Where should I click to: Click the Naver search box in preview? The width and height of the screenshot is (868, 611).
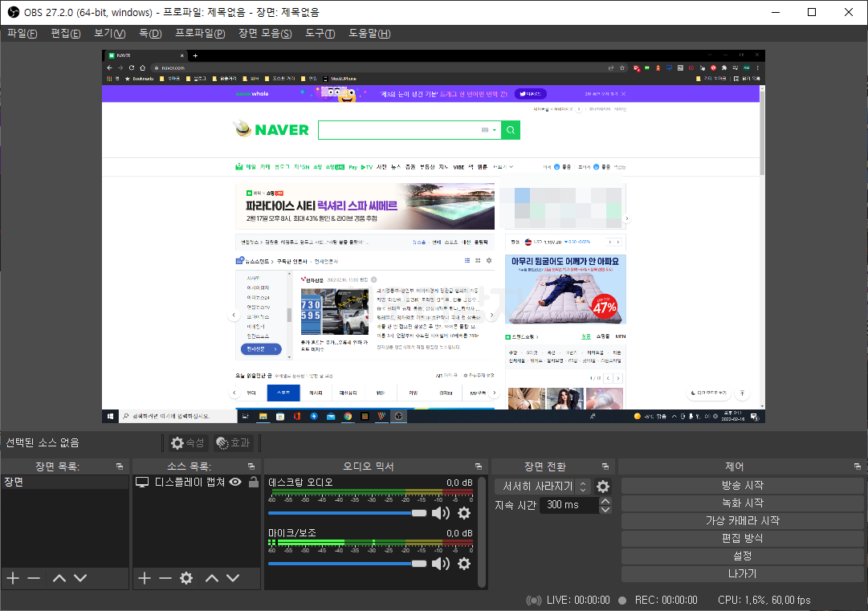410,130
